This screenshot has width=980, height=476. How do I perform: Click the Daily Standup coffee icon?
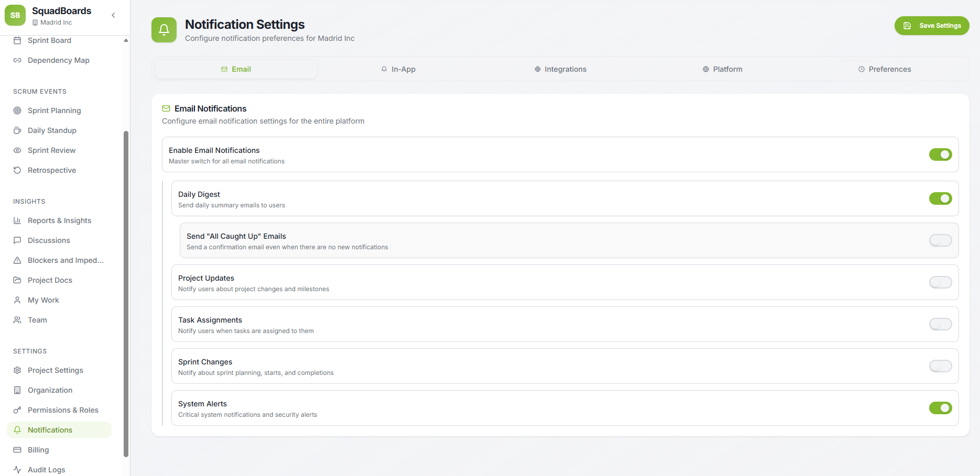17,130
